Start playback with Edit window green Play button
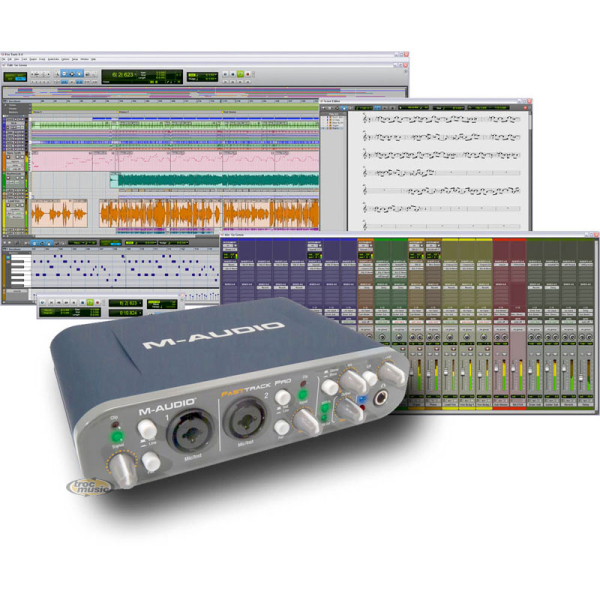The image size is (600, 600). pyautogui.click(x=240, y=74)
